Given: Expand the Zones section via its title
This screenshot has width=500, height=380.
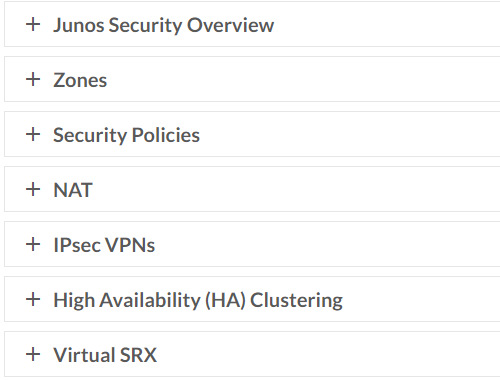Looking at the screenshot, I should [80, 80].
